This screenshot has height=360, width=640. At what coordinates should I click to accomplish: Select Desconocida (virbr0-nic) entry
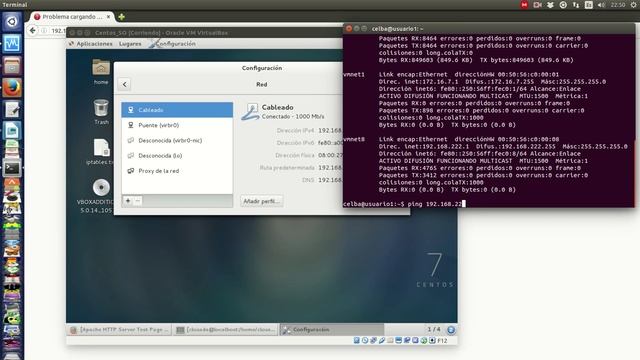click(177, 140)
